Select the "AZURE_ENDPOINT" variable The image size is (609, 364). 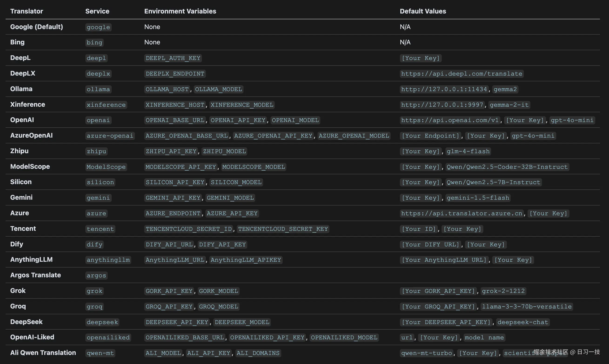click(173, 214)
